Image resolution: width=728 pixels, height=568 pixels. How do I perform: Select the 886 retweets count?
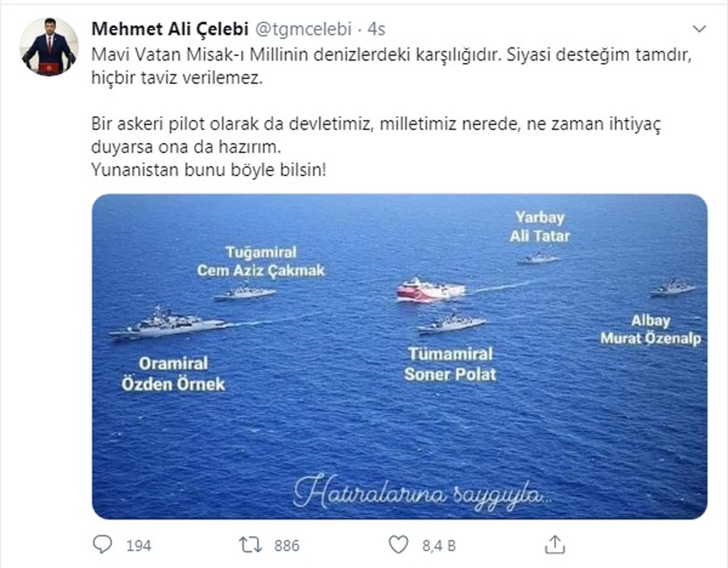coord(287,546)
